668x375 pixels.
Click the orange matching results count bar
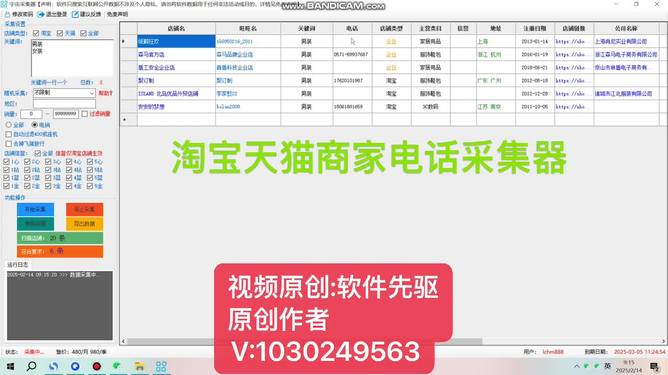coord(60,251)
